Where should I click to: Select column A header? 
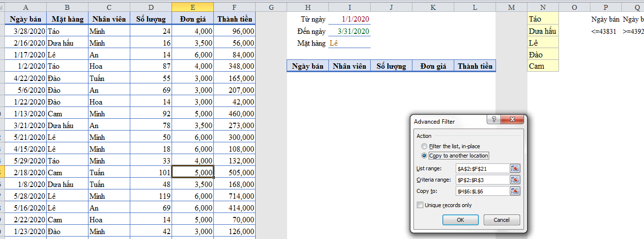pyautogui.click(x=26, y=6)
